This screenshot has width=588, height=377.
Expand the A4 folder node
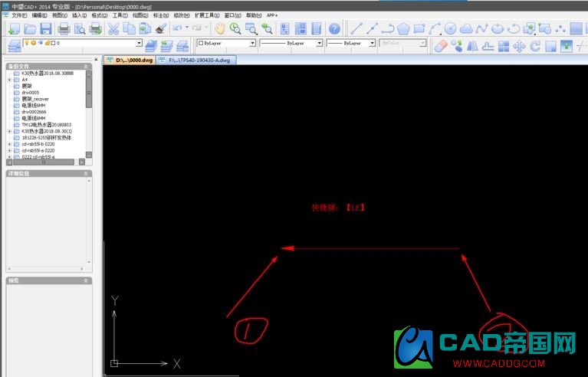click(x=9, y=80)
